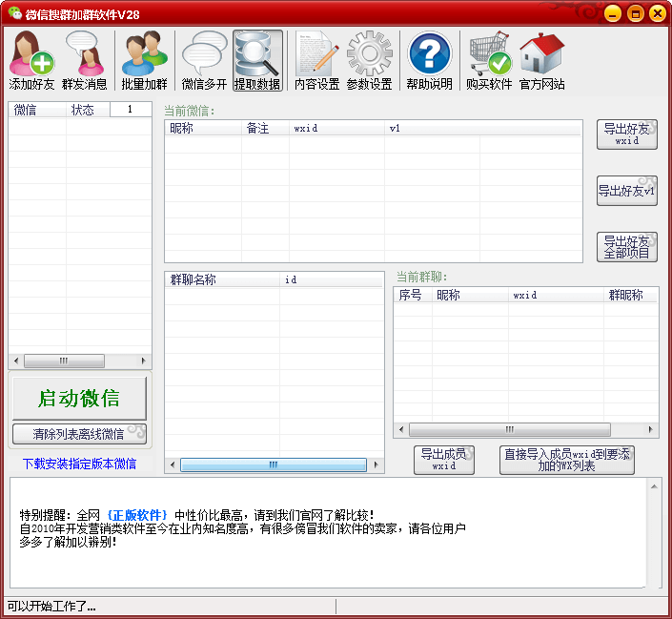The height and width of the screenshot is (619, 672).
Task: Click group members horizontal scrollbar thumb
Action: click(510, 429)
